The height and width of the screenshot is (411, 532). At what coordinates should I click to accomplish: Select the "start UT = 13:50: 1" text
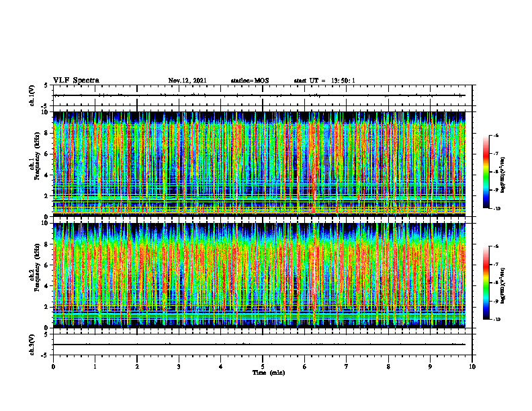pos(324,81)
